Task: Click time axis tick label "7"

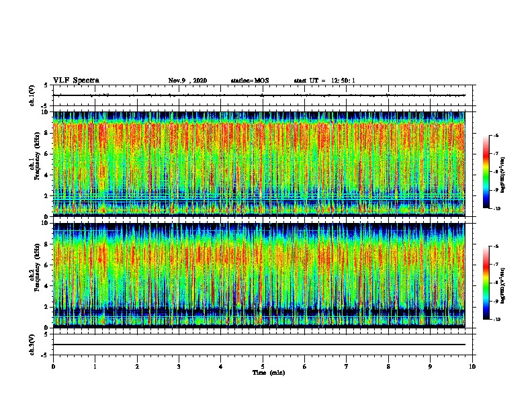Action: tap(347, 367)
